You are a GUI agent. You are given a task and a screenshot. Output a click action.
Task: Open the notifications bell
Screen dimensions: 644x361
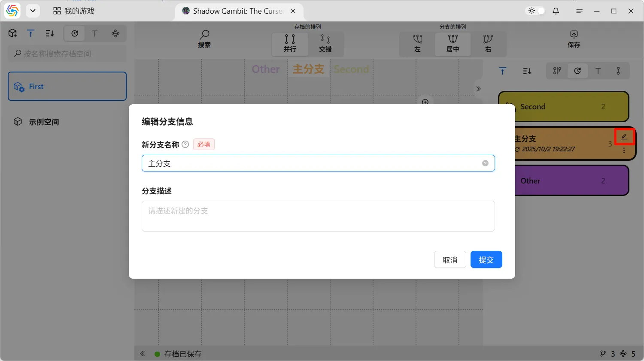coord(556,11)
